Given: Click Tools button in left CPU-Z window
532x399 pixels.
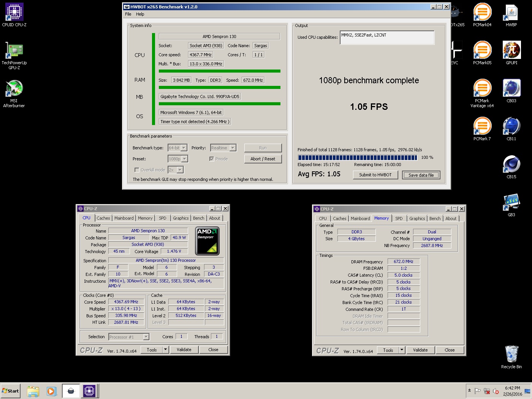Looking at the screenshot, I should pos(152,350).
